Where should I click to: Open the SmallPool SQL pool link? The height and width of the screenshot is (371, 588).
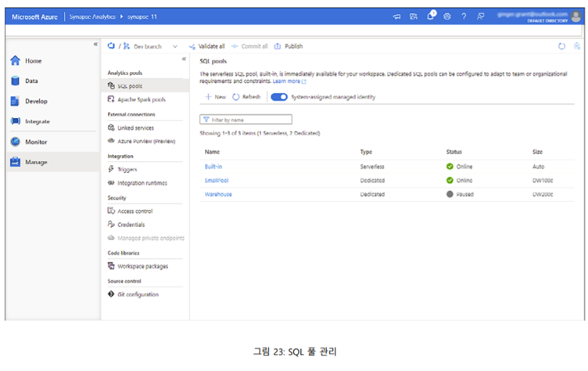point(217,180)
